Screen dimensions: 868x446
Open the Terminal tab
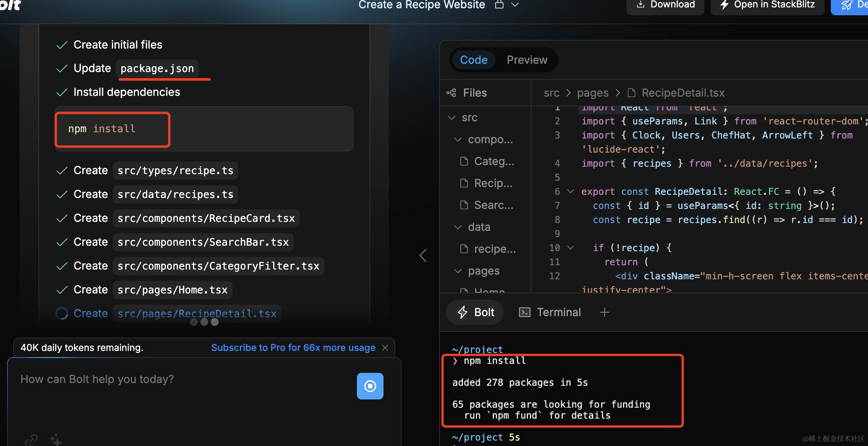pyautogui.click(x=550, y=312)
